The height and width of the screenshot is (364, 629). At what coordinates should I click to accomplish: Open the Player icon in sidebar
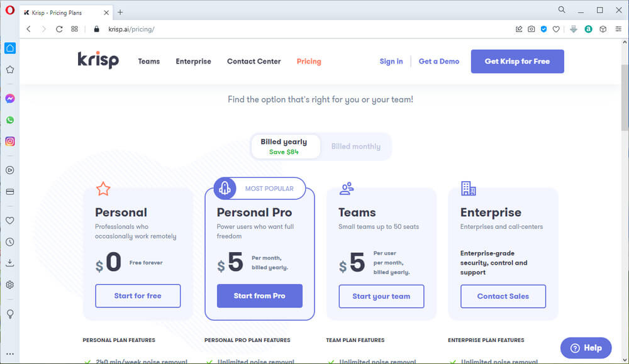click(10, 170)
